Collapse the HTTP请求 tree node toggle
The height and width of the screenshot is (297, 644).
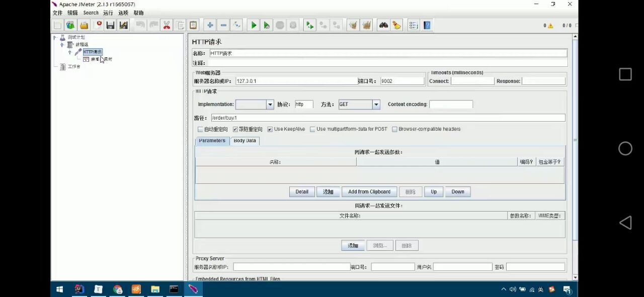tap(70, 52)
